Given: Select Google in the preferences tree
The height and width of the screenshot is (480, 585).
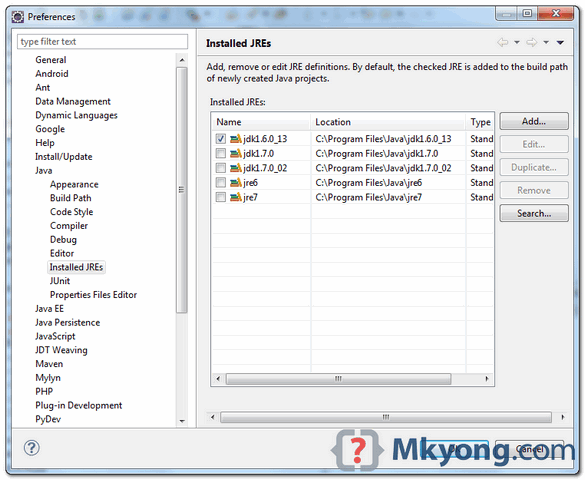Looking at the screenshot, I should click(x=50, y=129).
